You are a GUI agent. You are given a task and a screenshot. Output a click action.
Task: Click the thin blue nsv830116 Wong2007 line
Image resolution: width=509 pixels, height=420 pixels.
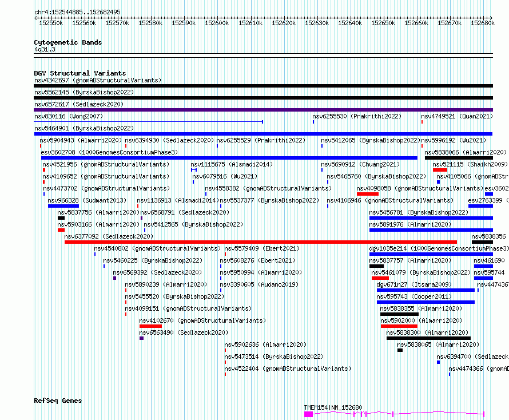point(148,122)
